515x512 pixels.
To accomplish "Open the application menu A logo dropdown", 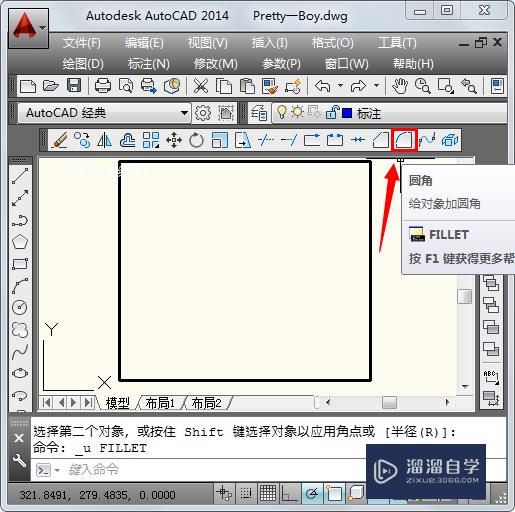I will [29, 29].
